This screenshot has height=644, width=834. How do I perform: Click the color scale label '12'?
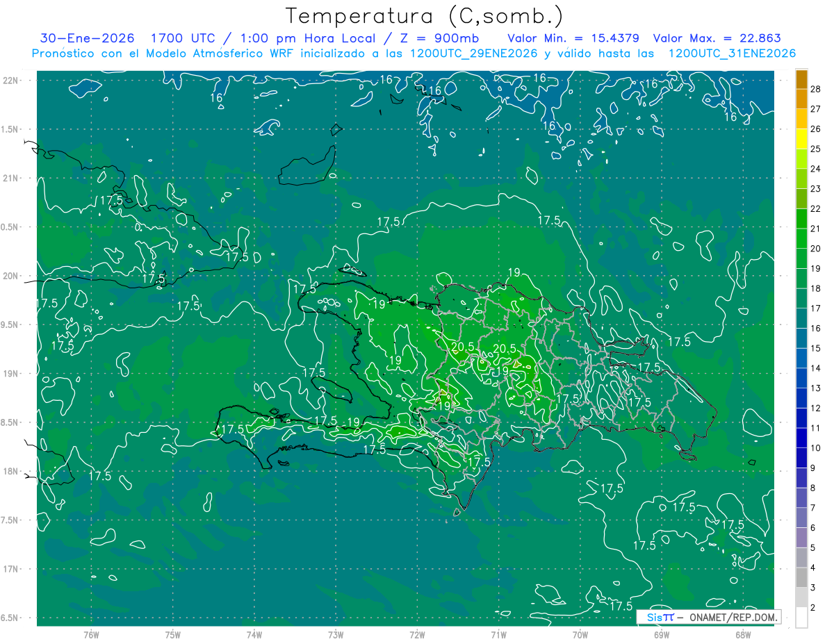[816, 408]
